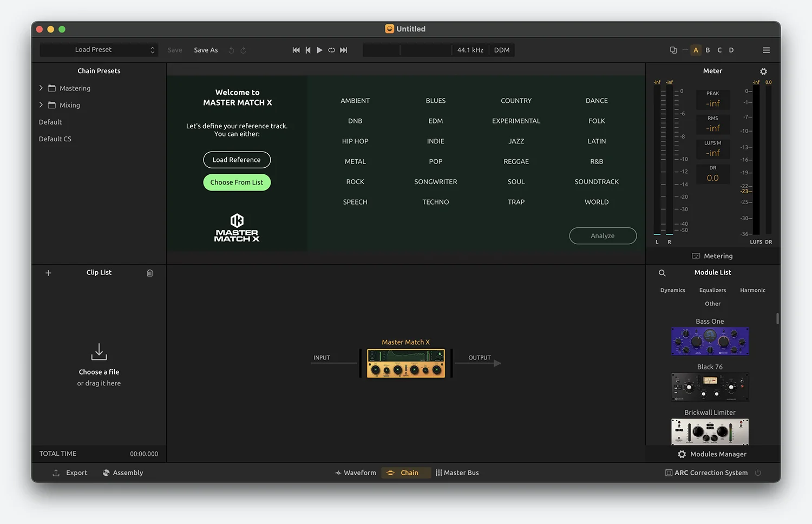Select the Black 76 module thumbnail
Screen dimensions: 812x524
point(710,387)
